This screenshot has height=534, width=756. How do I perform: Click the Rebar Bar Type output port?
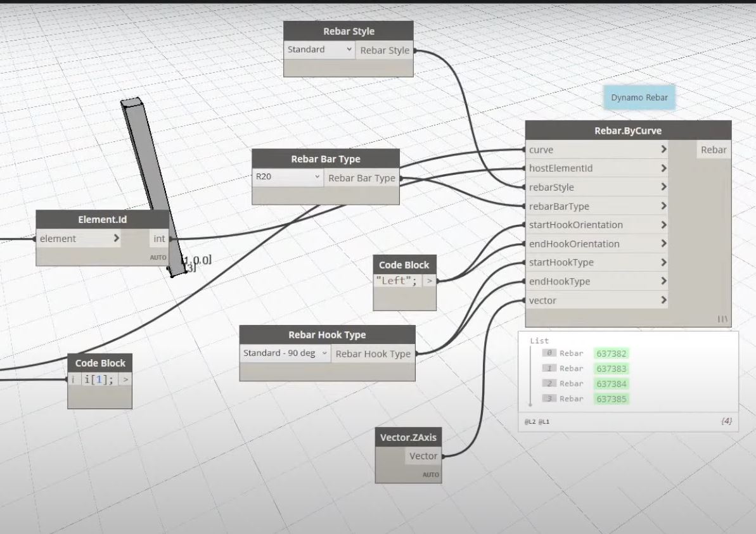coord(362,178)
